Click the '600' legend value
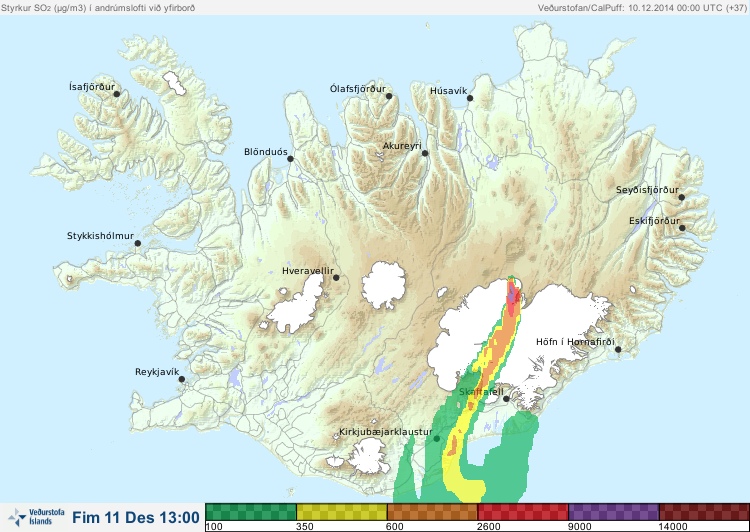 point(395,527)
